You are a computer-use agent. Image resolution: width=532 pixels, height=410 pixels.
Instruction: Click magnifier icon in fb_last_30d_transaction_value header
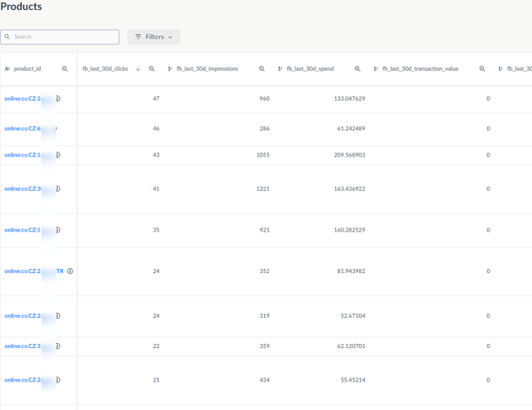pos(482,69)
